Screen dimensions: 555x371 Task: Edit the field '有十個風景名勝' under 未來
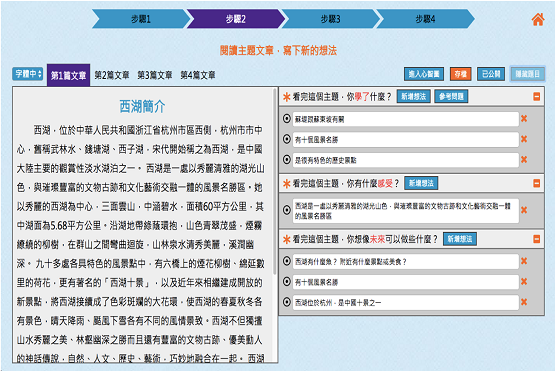pos(406,282)
